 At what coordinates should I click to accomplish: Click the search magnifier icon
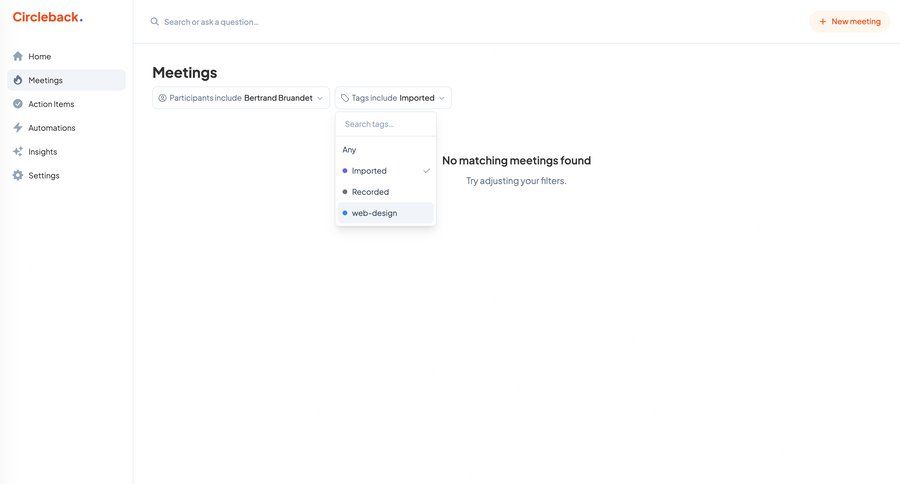(x=155, y=21)
